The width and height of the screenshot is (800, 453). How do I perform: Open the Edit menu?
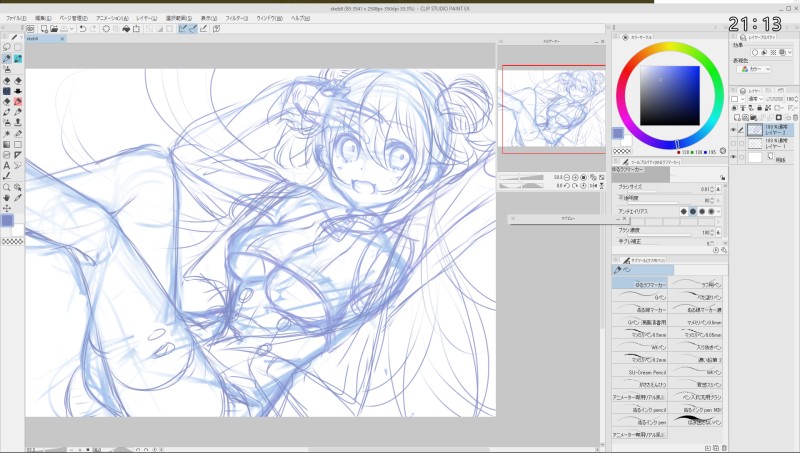43,18
